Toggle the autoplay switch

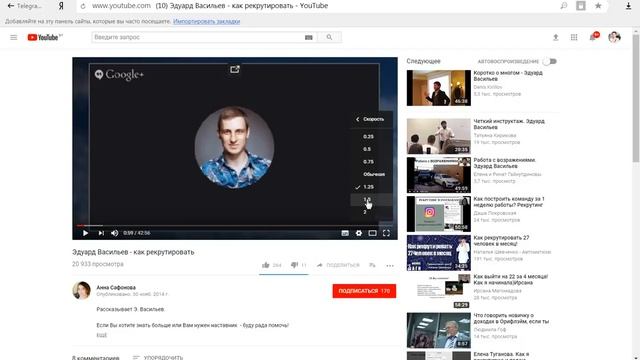click(x=550, y=62)
